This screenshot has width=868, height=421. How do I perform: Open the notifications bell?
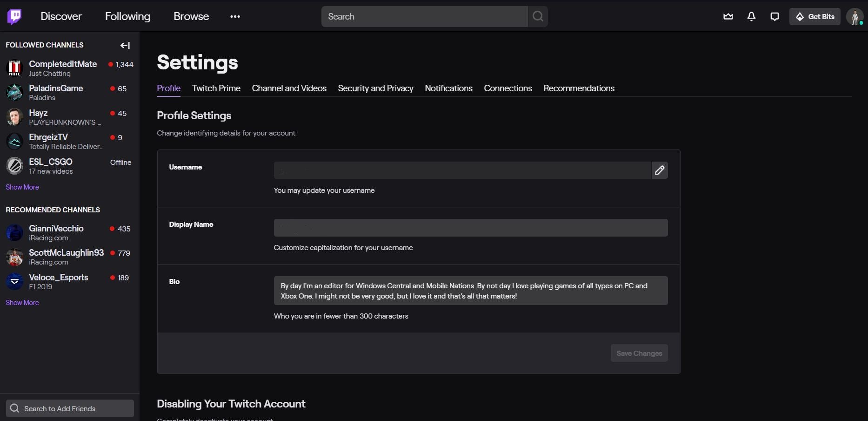[x=751, y=17]
